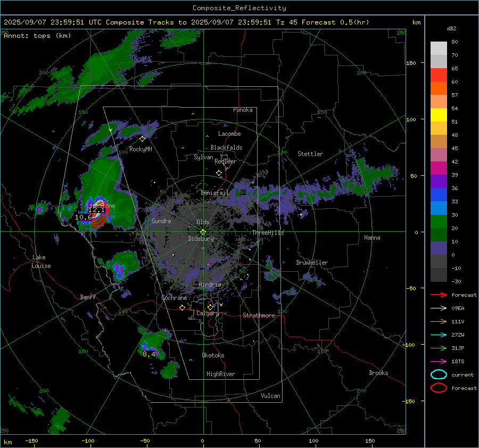The width and height of the screenshot is (479, 448).
Task: Select the yellow diamond marker above Calgary
Action: click(210, 307)
